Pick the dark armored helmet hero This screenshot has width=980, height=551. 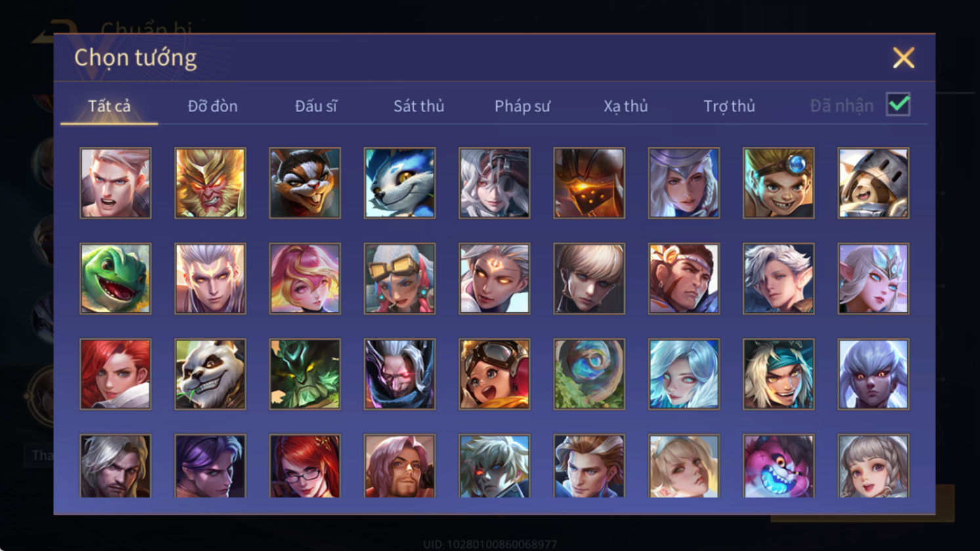point(589,183)
